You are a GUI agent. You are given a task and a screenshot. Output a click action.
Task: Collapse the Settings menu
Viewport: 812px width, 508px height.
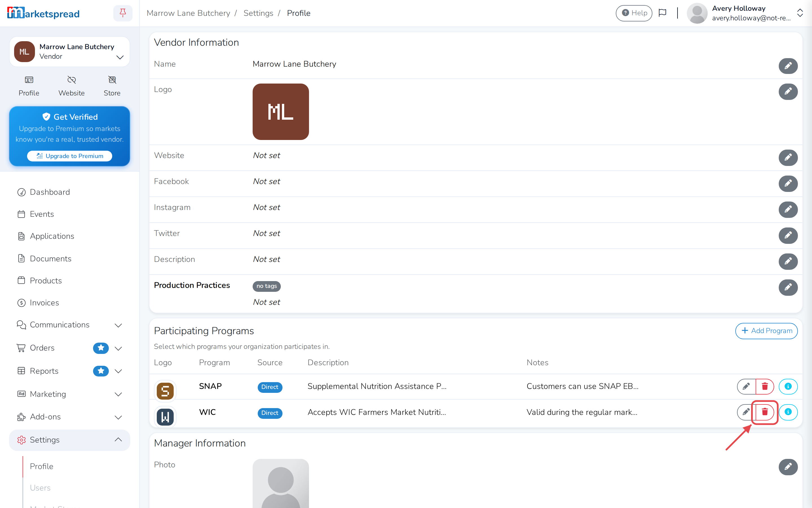coord(118,440)
